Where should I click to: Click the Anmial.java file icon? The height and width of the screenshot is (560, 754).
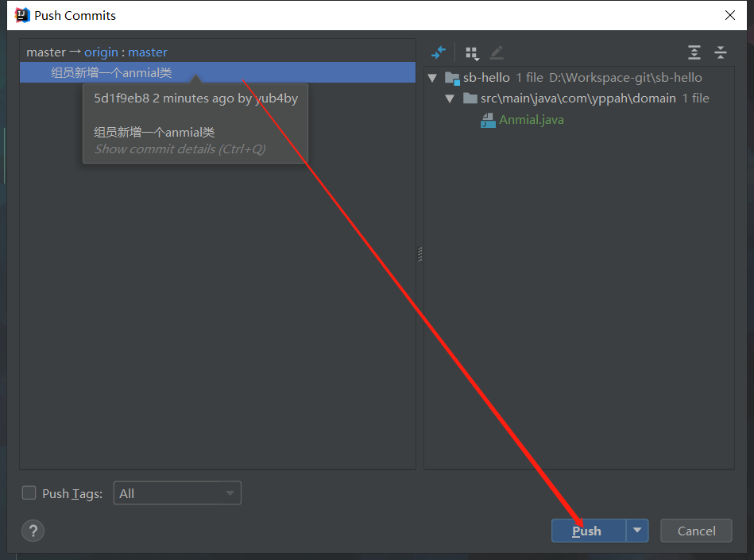[x=488, y=120]
